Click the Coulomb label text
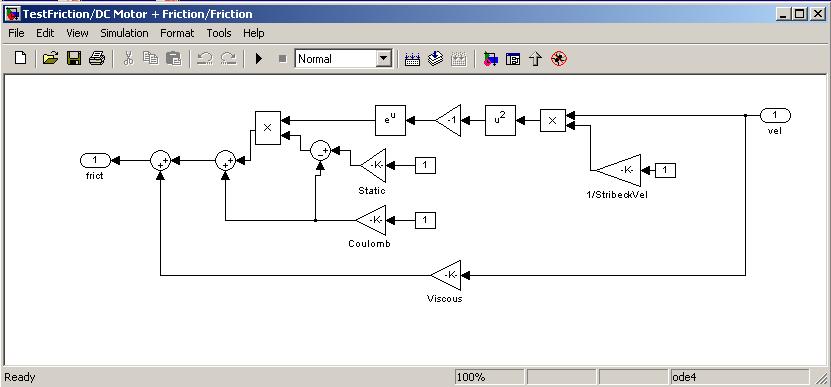Viewport: 831px width, 387px height. pos(369,244)
